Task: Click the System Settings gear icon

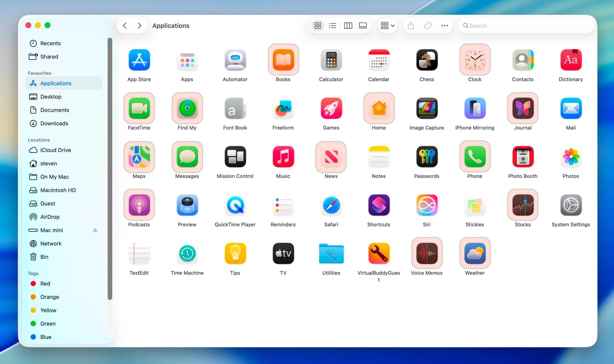Action: point(571,205)
